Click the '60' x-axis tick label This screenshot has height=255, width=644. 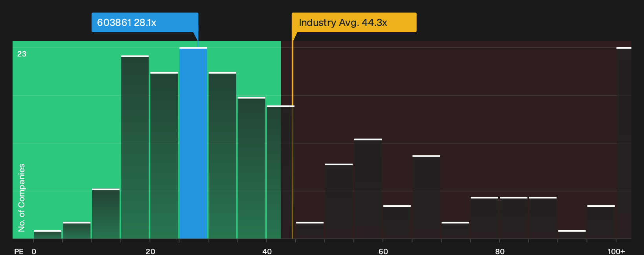[x=383, y=251]
